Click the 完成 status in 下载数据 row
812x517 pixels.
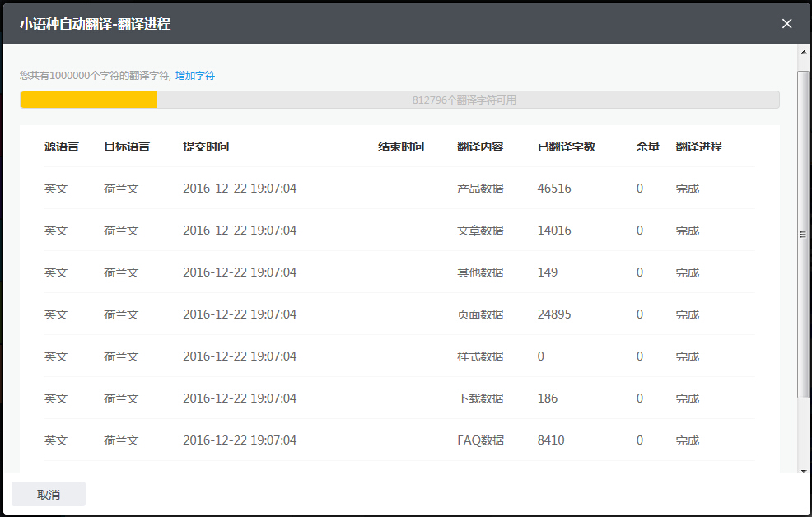[687, 398]
